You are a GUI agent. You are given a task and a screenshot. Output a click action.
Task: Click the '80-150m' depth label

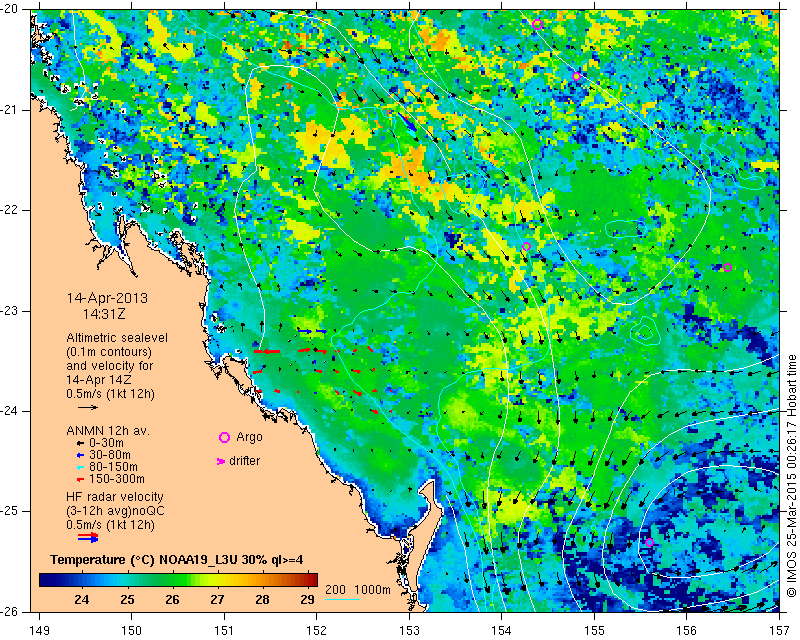point(113,467)
